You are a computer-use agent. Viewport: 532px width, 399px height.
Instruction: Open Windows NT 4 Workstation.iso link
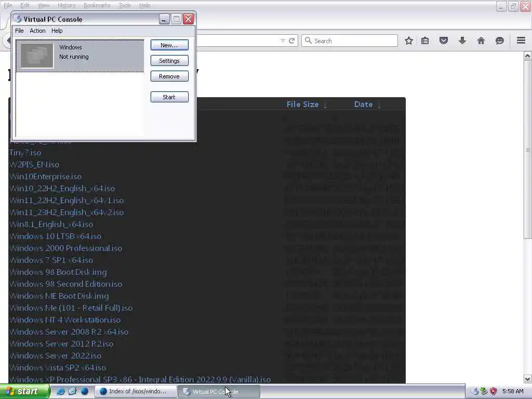pos(65,320)
